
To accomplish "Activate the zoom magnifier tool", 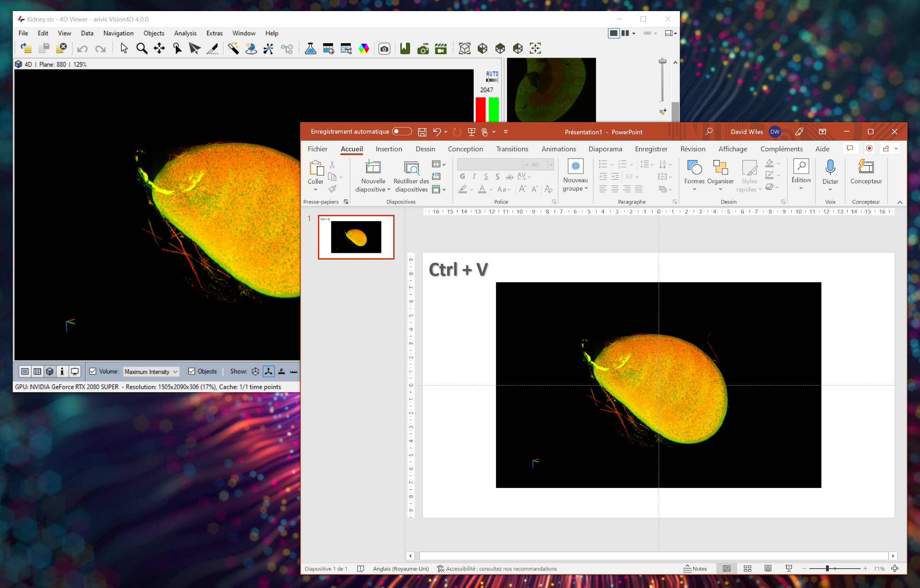I will (x=142, y=49).
